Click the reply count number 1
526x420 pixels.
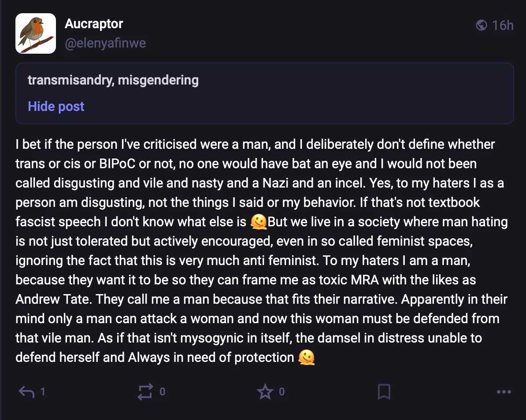(x=43, y=391)
